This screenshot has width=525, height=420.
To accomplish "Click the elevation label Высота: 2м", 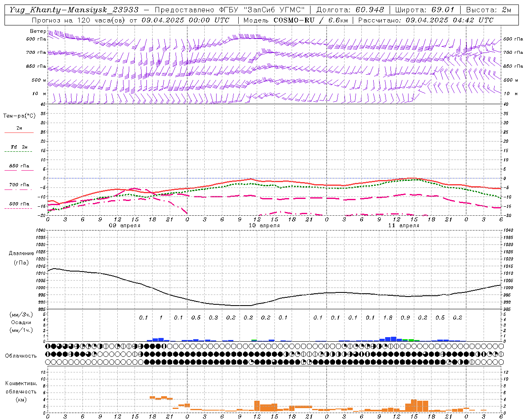I will 488,10.
